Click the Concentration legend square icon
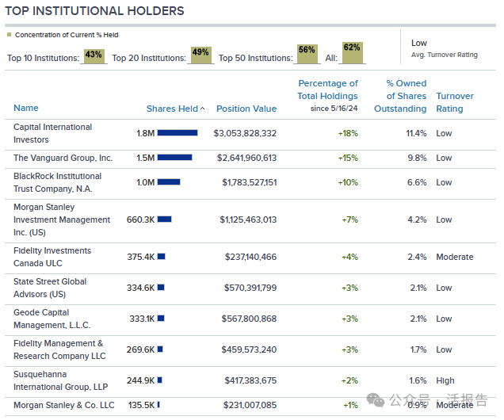The width and height of the screenshot is (504, 420). pyautogui.click(x=10, y=35)
